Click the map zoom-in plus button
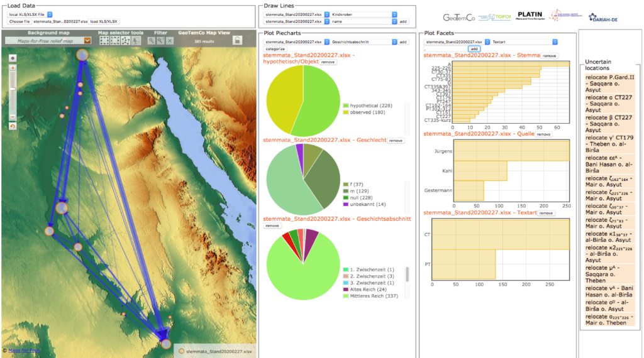This screenshot has height=358, width=644. tap(13, 68)
